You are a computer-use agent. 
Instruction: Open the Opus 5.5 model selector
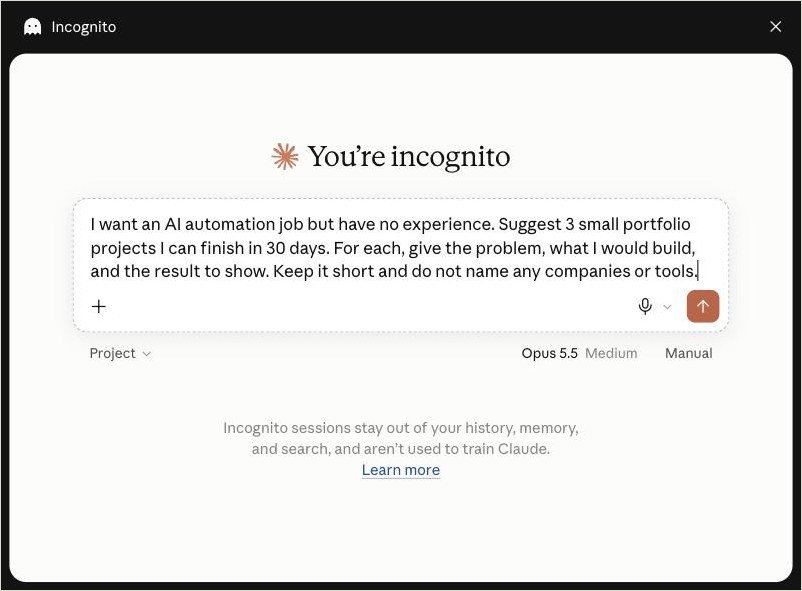(549, 354)
